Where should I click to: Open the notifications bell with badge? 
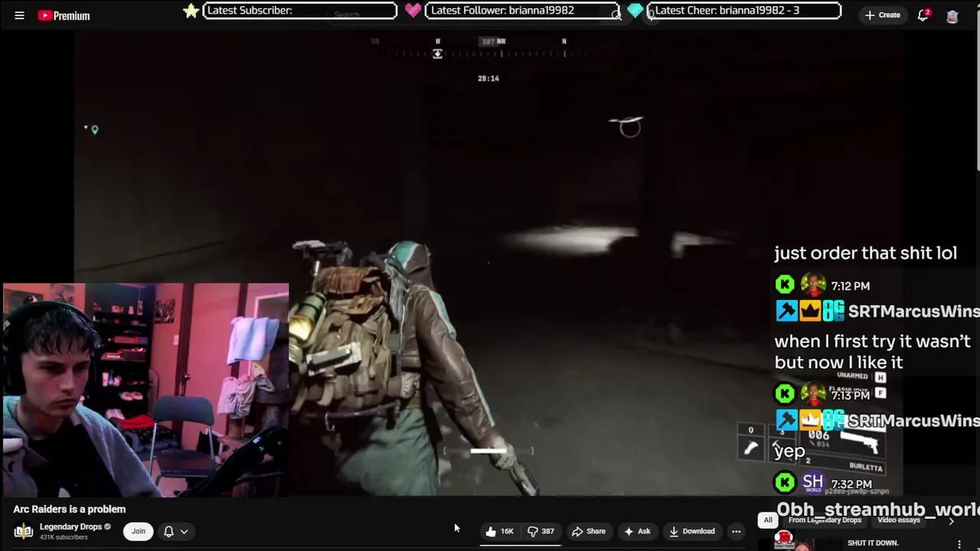[x=924, y=15]
